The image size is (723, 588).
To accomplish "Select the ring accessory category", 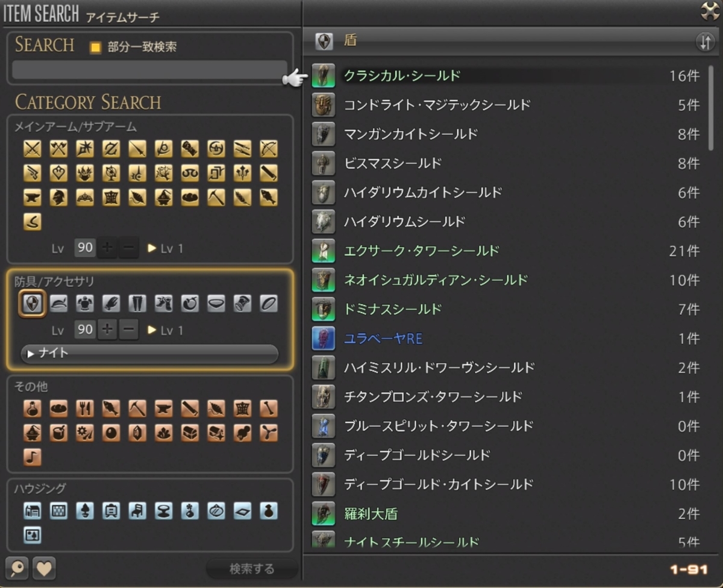I will pyautogui.click(x=269, y=304).
